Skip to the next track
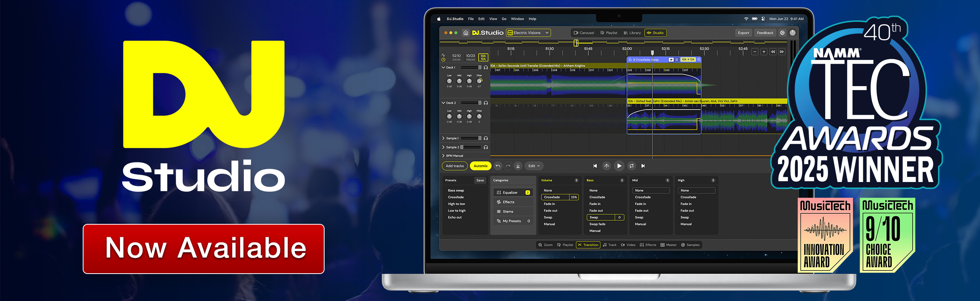 (643, 166)
